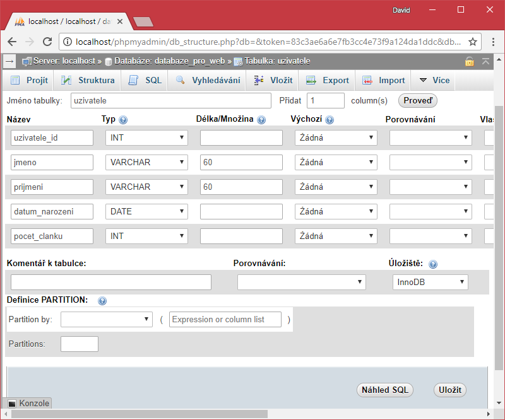Image resolution: width=505 pixels, height=420 pixels.
Task: Bookmark the page with the star icon
Action: tap(472, 41)
